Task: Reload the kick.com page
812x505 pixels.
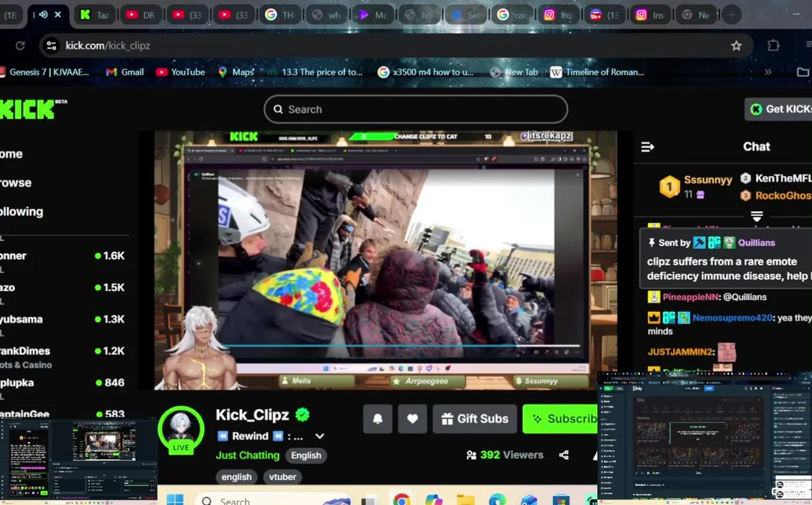Action: [x=20, y=46]
